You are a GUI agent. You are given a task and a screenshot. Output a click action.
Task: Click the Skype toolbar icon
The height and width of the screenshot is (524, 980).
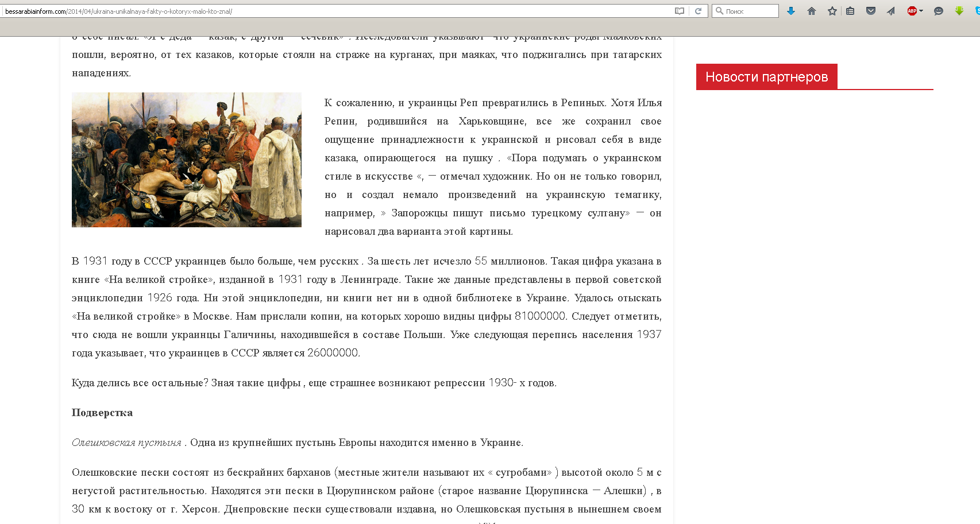[x=977, y=11]
